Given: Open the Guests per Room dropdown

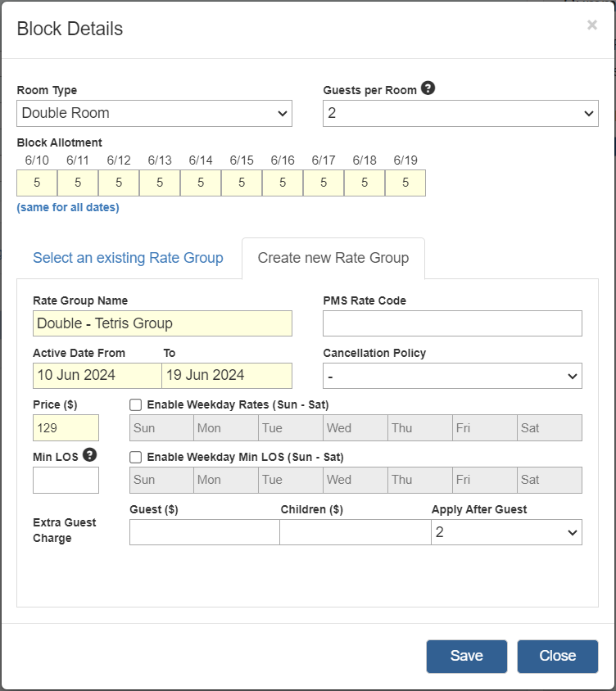Looking at the screenshot, I should coord(460,113).
